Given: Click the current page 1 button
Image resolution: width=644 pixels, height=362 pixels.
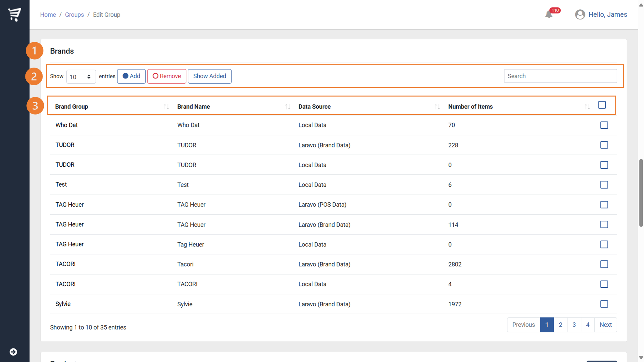Looking at the screenshot, I should coord(547,325).
